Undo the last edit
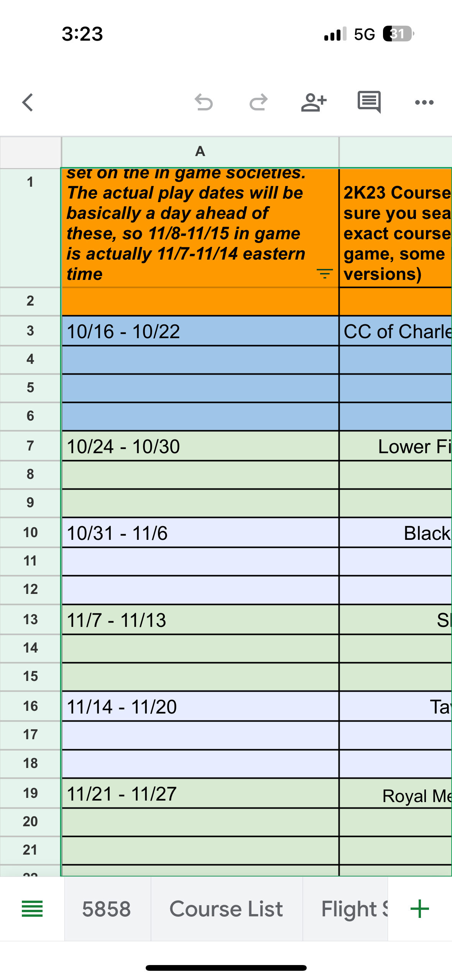 (x=203, y=102)
